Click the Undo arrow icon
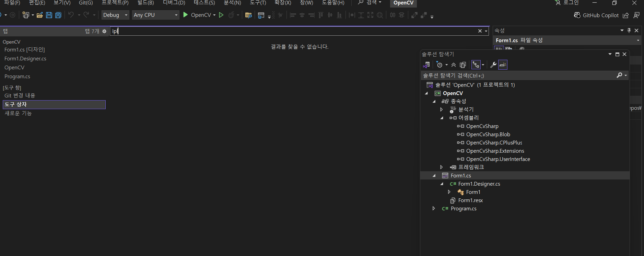The width and height of the screenshot is (644, 256). 71,15
